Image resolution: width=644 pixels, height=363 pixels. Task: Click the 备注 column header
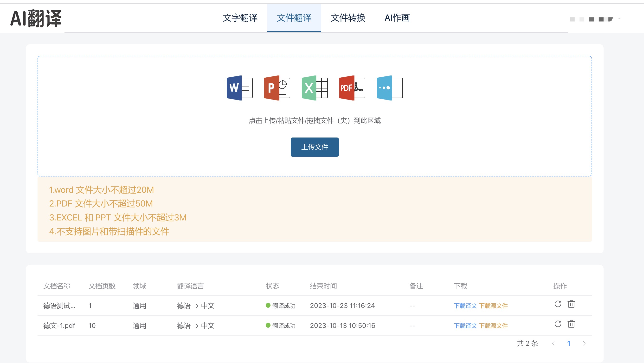[416, 286]
